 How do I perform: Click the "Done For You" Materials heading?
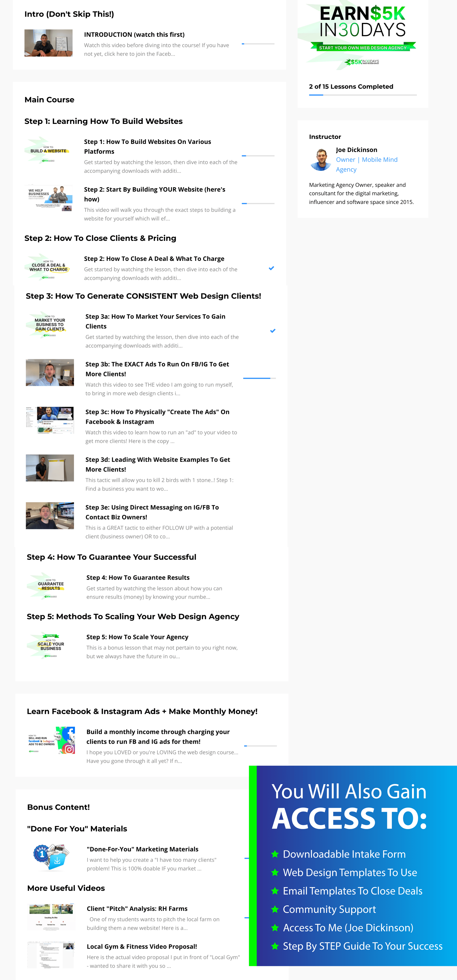tap(77, 829)
